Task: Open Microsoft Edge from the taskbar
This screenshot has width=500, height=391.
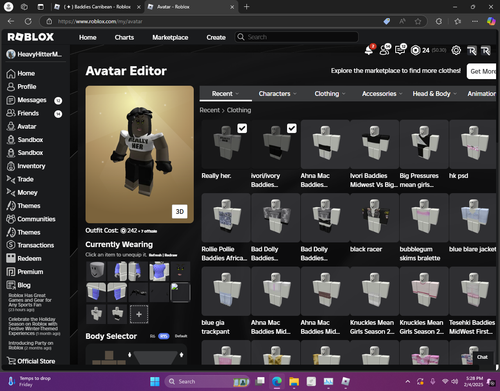Action: 277,381
